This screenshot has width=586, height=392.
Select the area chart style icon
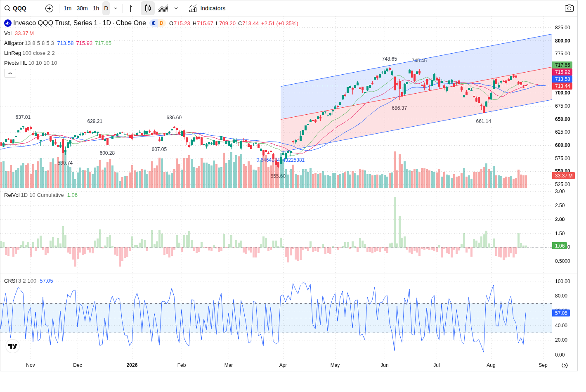[x=163, y=8]
